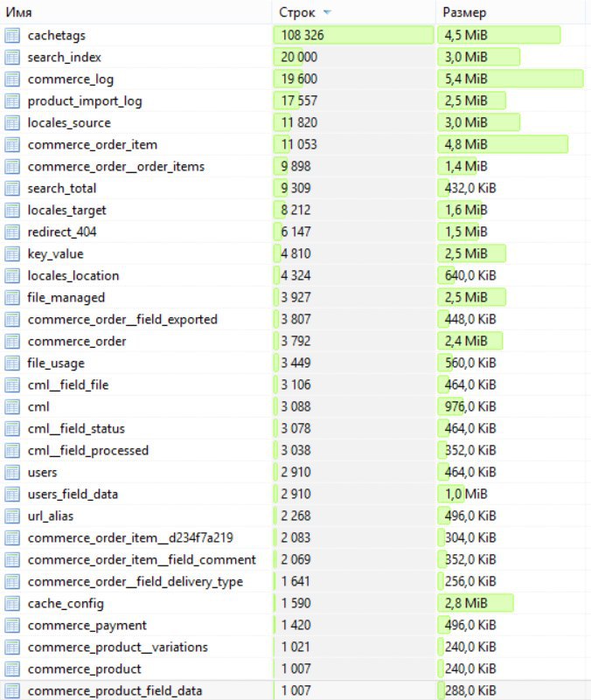Click row count 9 898
Image resolution: width=591 pixels, height=700 pixels.
(x=295, y=167)
